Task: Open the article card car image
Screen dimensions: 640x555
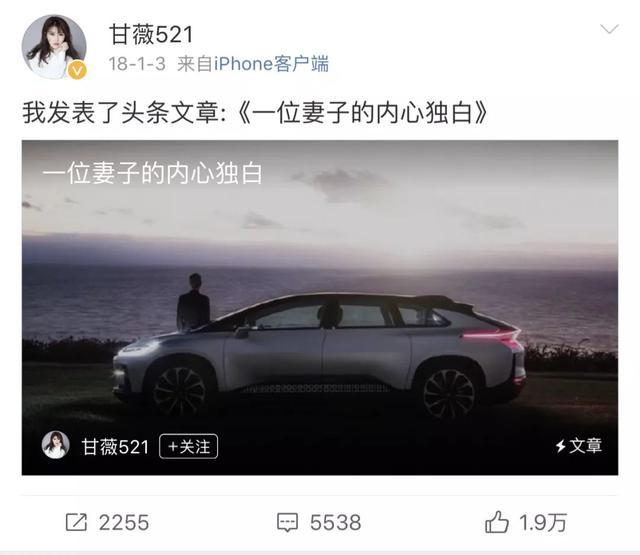Action: pos(320,307)
